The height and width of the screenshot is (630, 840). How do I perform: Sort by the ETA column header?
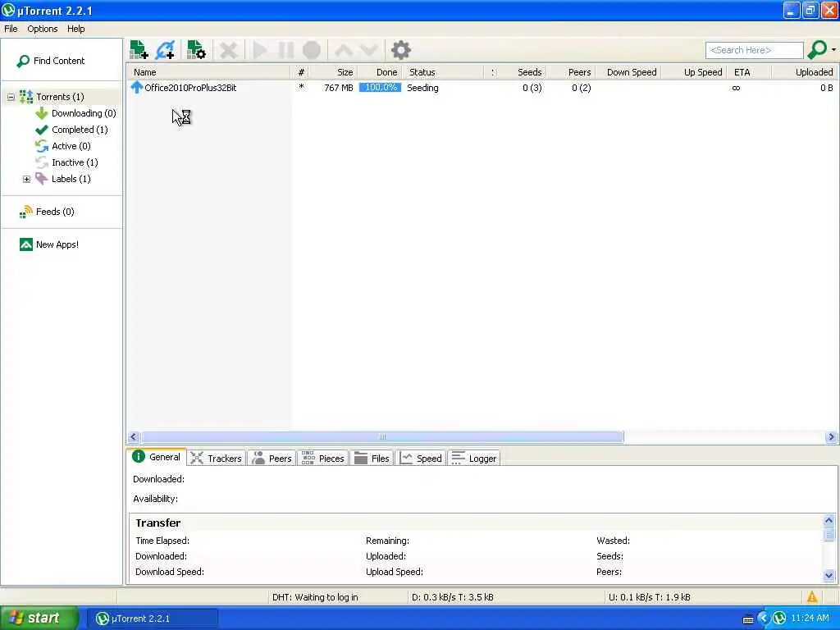click(750, 72)
